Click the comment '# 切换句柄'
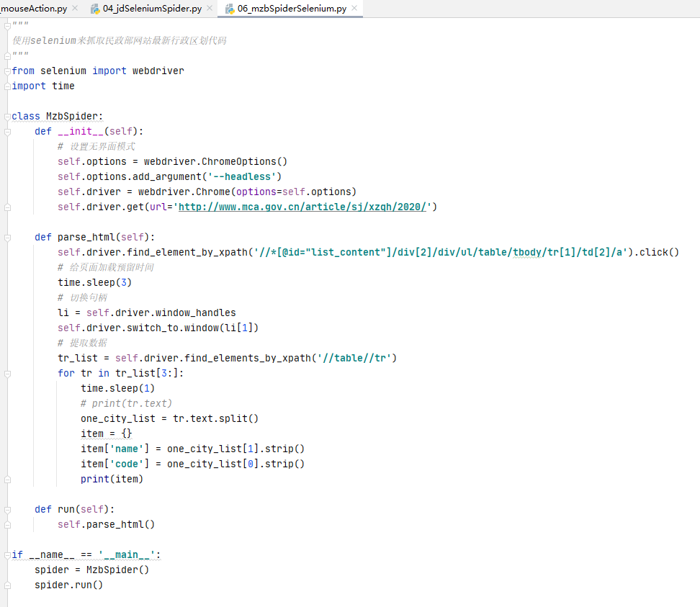 click(83, 297)
